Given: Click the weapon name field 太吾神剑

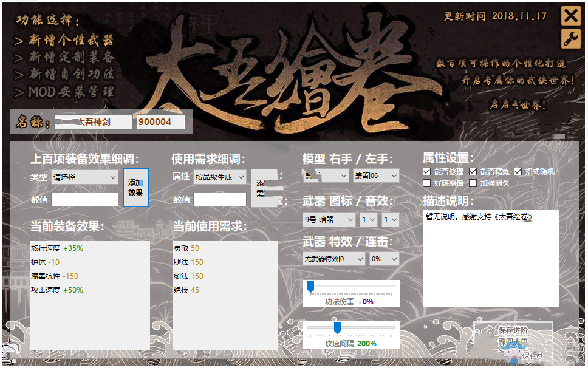Looking at the screenshot, I should pos(94,122).
